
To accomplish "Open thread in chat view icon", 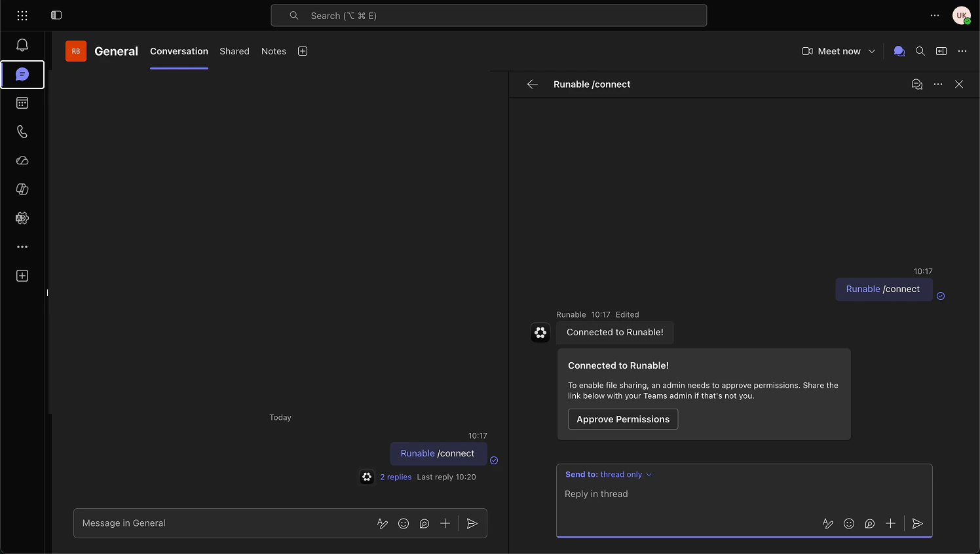I will coord(917,84).
